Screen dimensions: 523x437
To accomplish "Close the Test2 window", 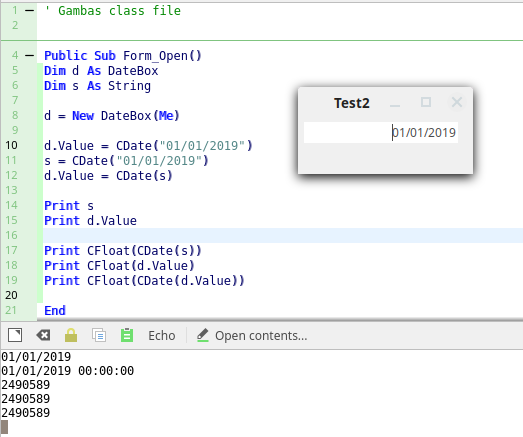I will tap(457, 102).
